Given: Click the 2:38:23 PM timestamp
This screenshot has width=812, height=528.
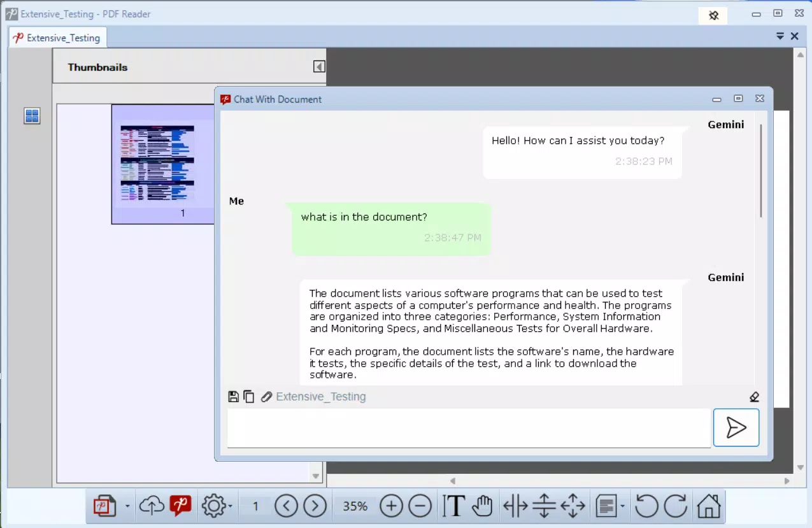Looking at the screenshot, I should 644,161.
